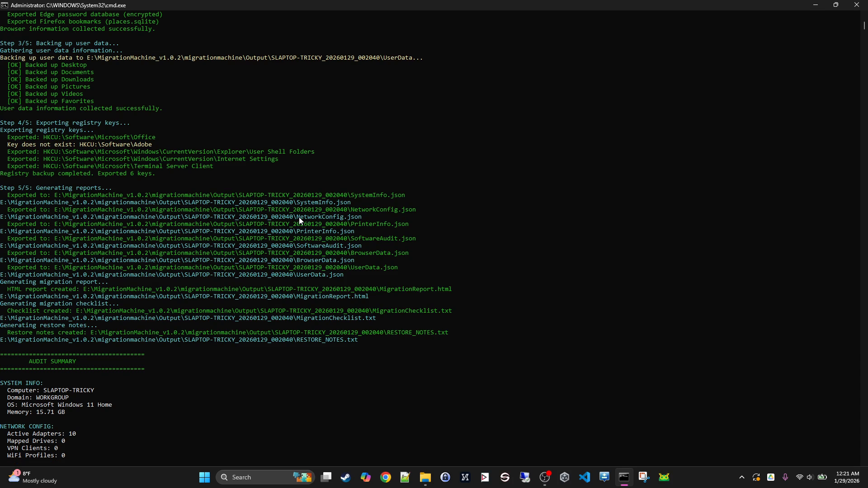Select the active Command Prompt taskbar button
Image resolution: width=868 pixels, height=488 pixels.
pyautogui.click(x=625, y=477)
